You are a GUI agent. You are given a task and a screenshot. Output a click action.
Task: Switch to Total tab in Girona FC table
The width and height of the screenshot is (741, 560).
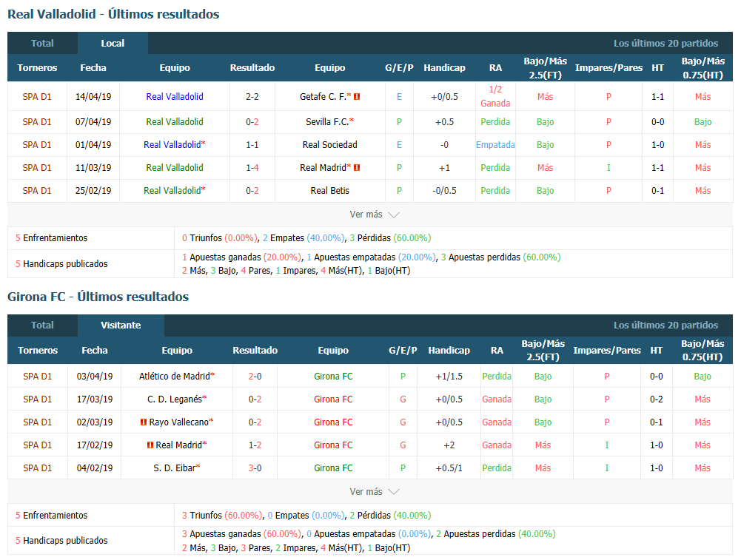pyautogui.click(x=42, y=325)
